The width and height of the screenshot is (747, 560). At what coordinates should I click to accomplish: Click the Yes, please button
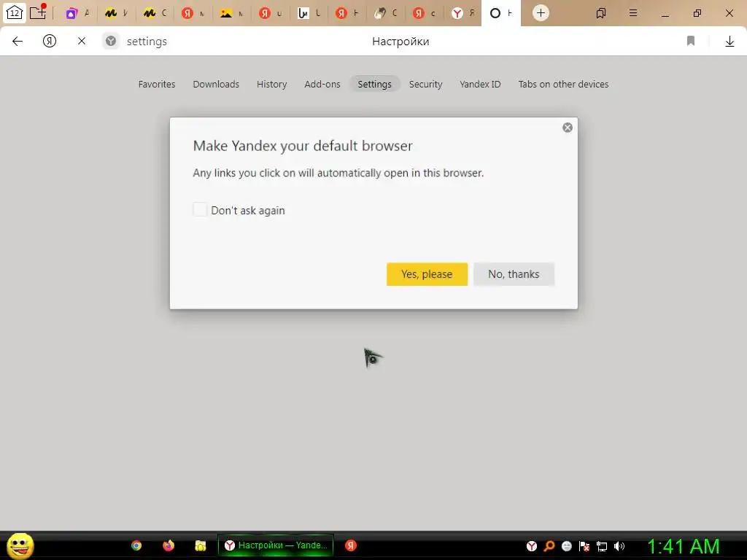pos(427,274)
